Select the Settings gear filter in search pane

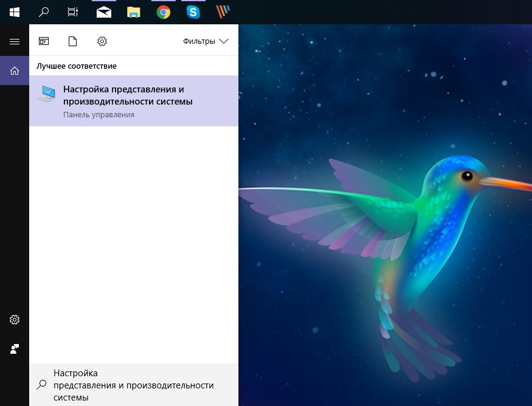pyautogui.click(x=102, y=41)
